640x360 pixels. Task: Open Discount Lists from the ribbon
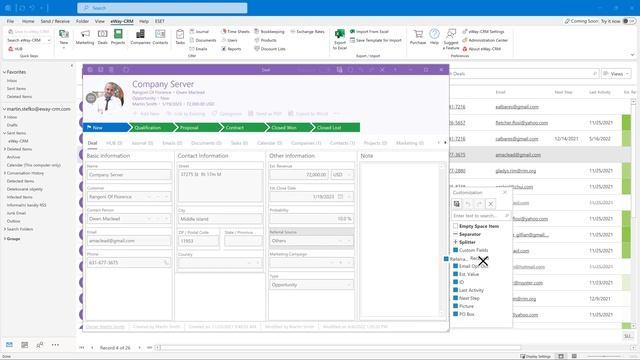click(270, 49)
